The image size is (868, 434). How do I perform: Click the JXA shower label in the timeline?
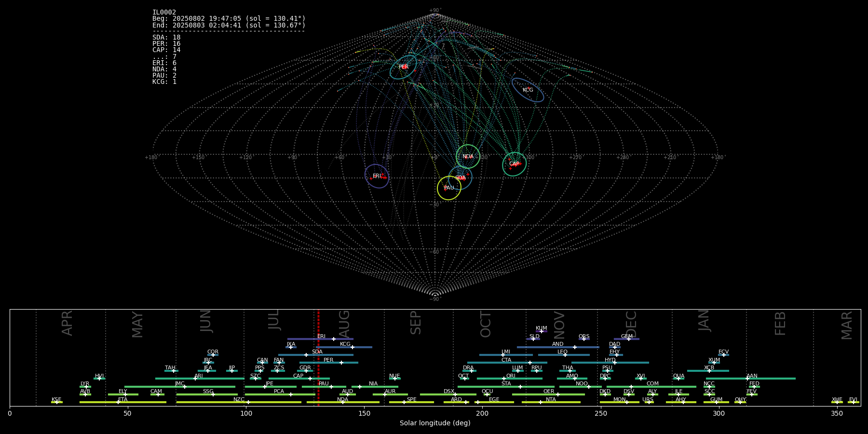coord(291,344)
